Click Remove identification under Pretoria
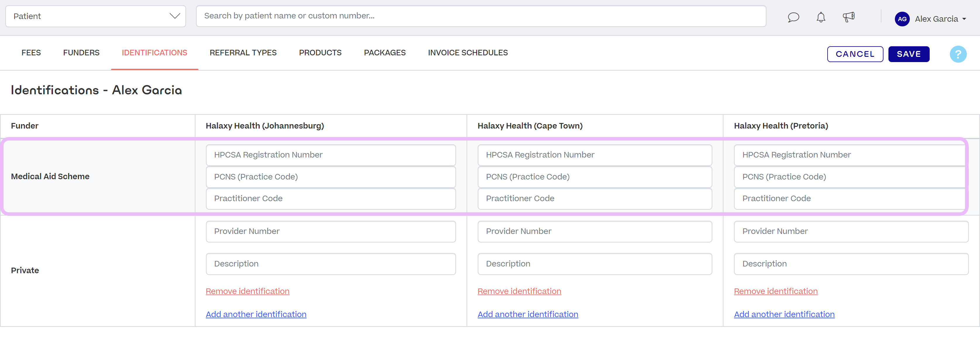Viewport: 980px width, 342px height. (x=776, y=291)
